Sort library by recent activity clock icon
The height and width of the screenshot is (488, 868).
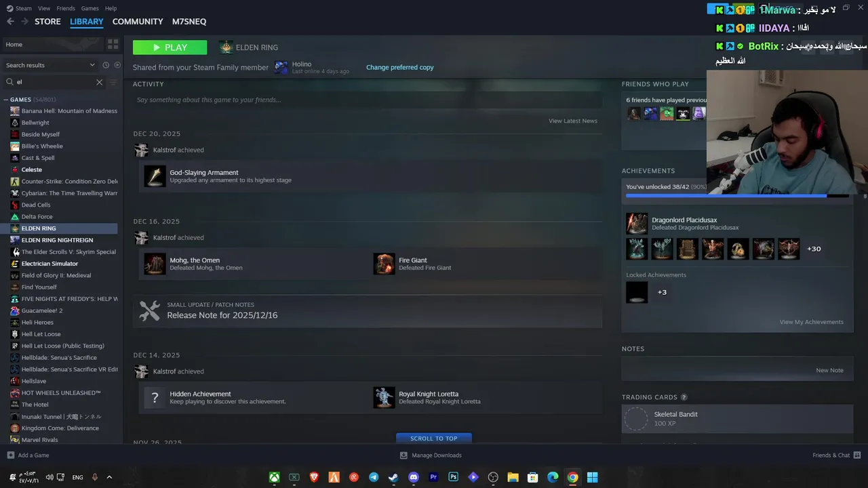pos(106,65)
